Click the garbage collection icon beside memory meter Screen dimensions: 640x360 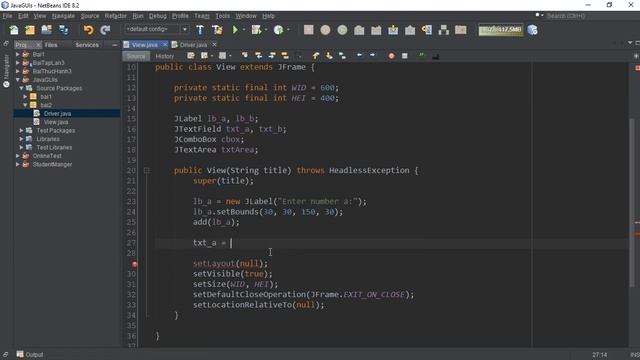(532, 30)
